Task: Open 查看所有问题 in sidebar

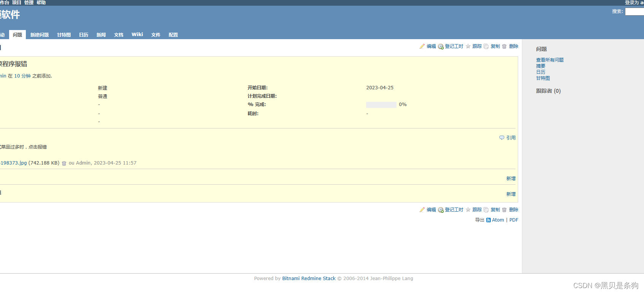Action: pos(550,60)
